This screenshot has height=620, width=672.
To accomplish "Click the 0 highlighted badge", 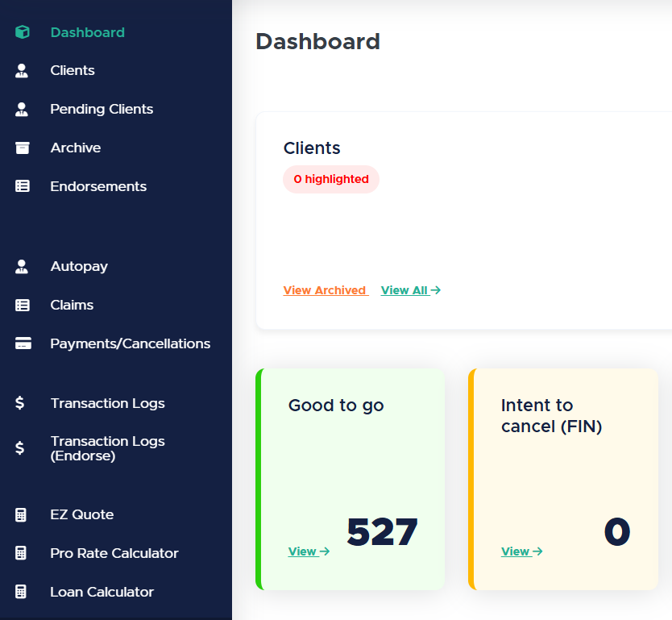I will click(331, 179).
